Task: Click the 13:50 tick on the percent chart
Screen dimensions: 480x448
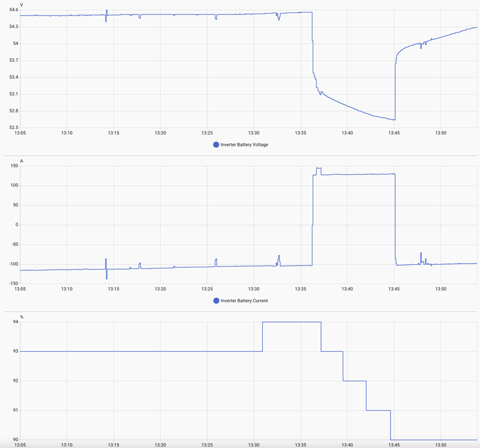Action: [441, 445]
